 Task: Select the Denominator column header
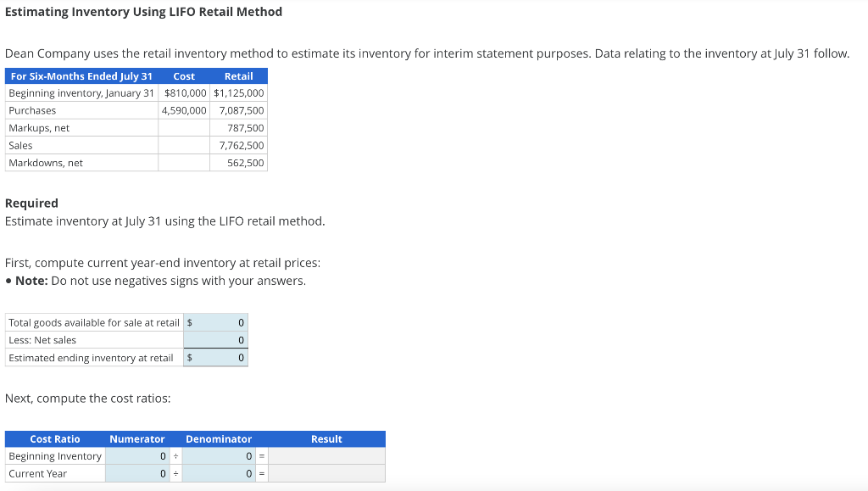point(219,438)
